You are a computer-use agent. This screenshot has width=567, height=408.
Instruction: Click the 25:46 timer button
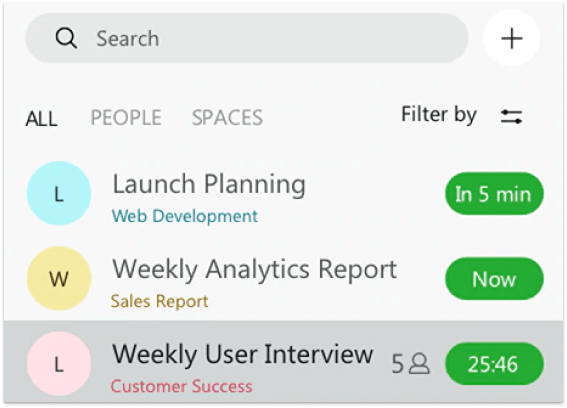point(494,364)
